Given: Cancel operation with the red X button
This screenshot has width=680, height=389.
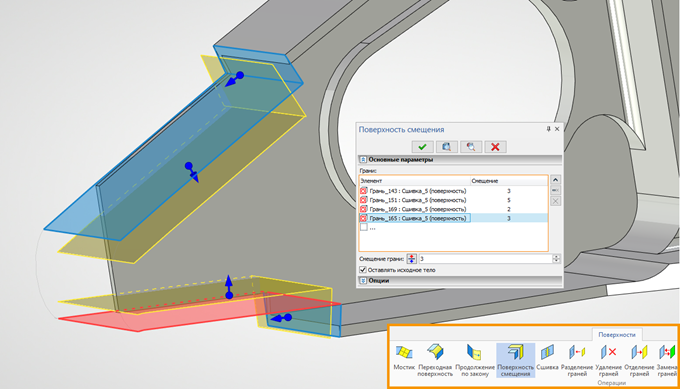Looking at the screenshot, I should (x=495, y=147).
